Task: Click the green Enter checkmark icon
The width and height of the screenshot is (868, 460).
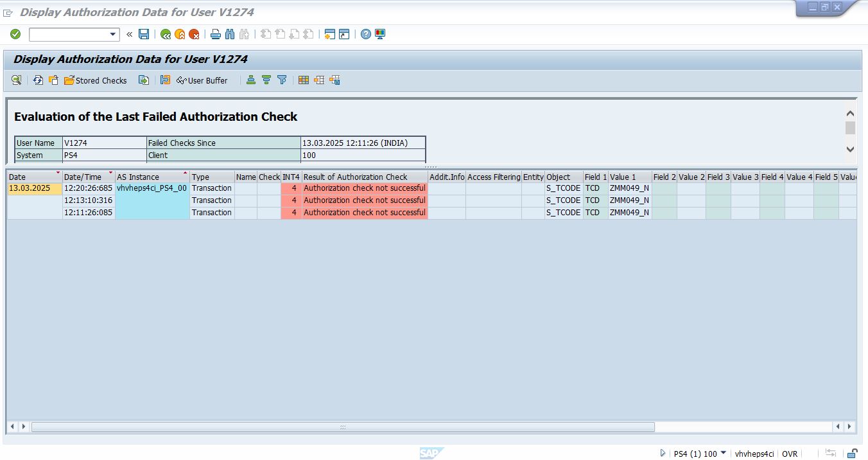Action: tap(15, 34)
